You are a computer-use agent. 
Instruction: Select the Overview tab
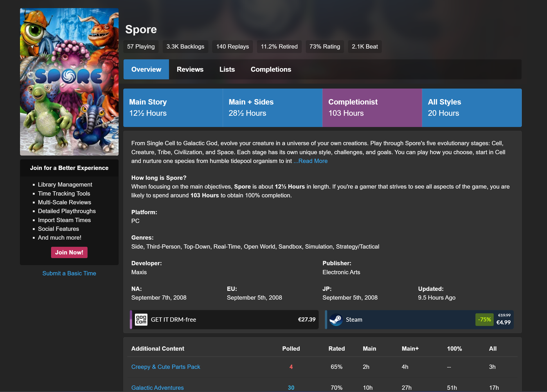click(x=146, y=69)
